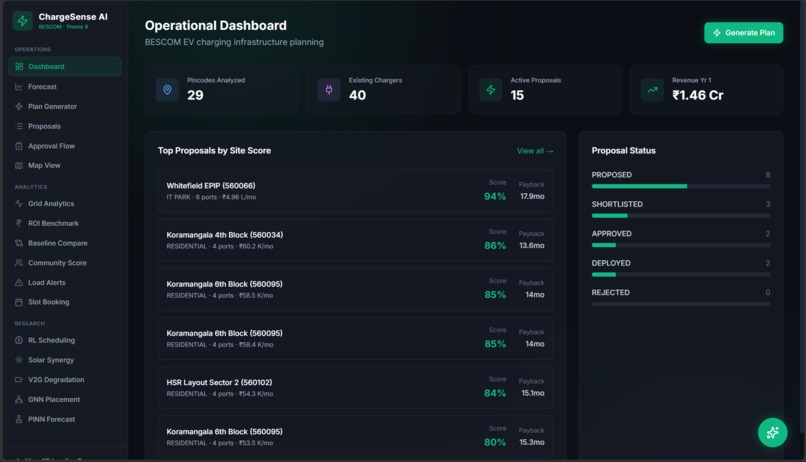Image resolution: width=806 pixels, height=462 pixels.
Task: Click the Community Score people icon
Action: pos(19,263)
